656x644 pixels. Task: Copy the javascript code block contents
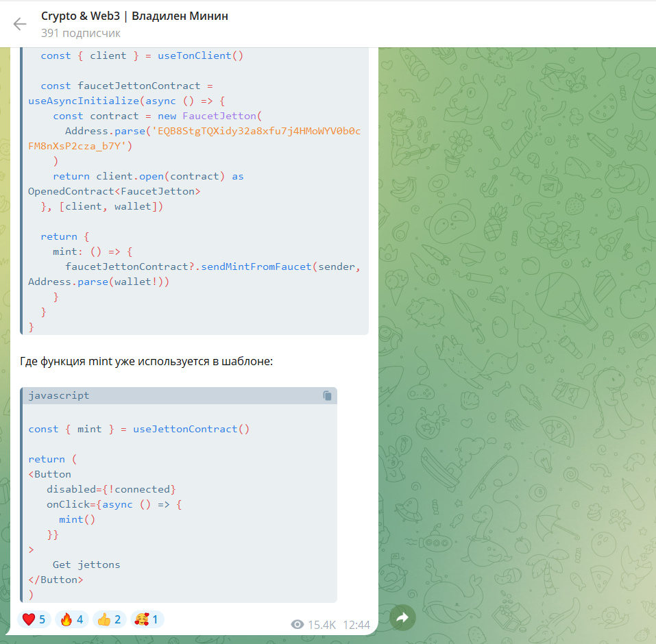pyautogui.click(x=327, y=396)
